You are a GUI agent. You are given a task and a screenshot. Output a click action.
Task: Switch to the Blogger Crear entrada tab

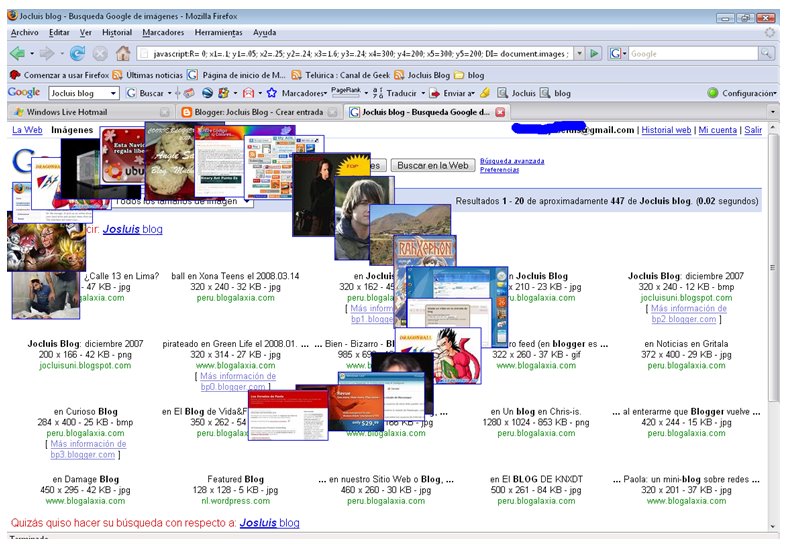click(x=258, y=112)
